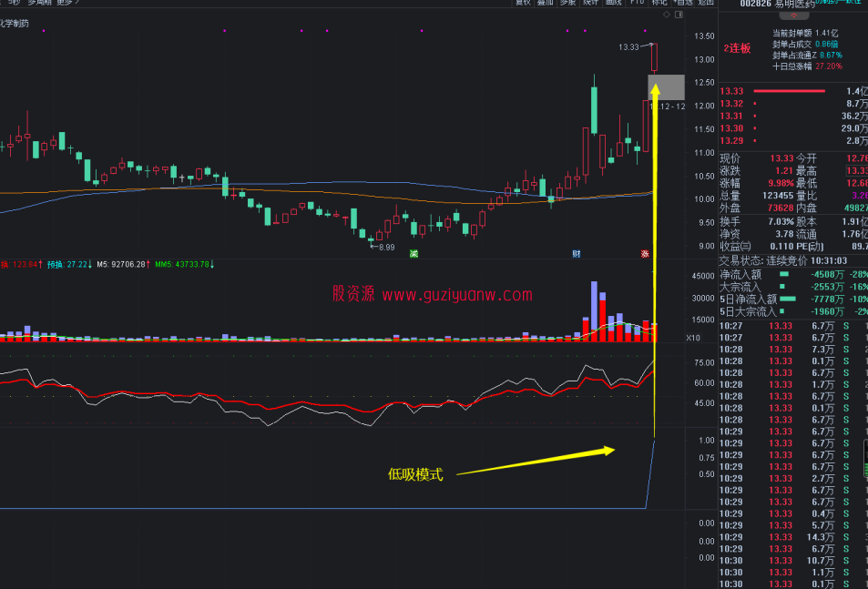Open the 叠加 overlay option
The image size is (868, 589).
pyautogui.click(x=546, y=3)
